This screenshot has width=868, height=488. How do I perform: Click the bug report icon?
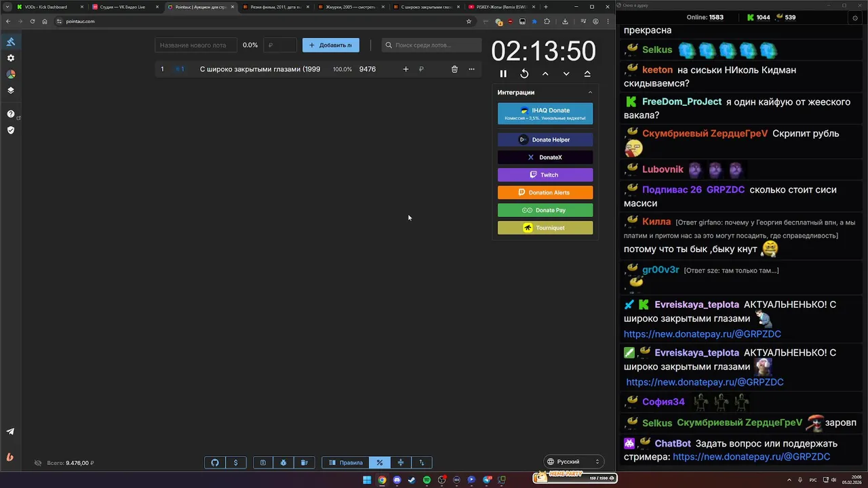283,463
